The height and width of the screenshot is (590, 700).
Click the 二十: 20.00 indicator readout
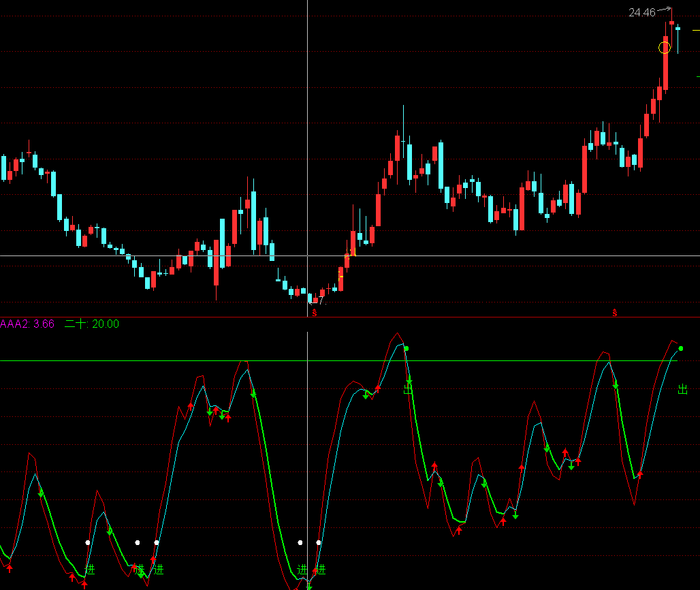92,324
